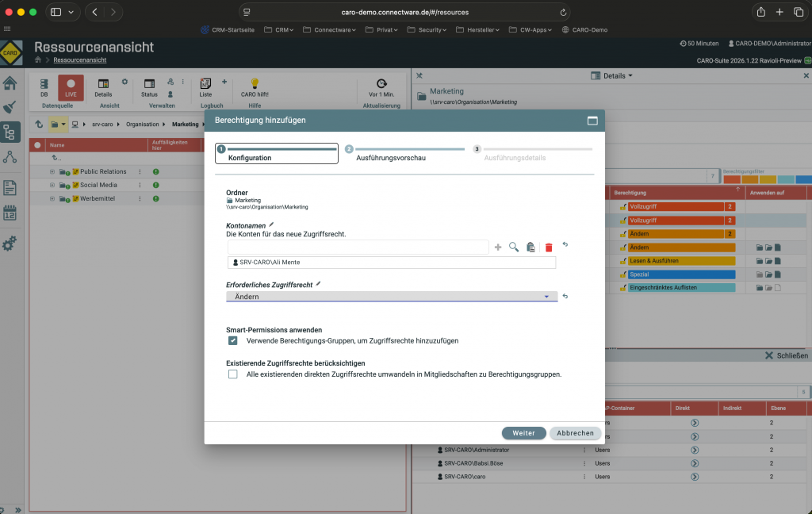Open the calendar icon in the sidebar

click(x=10, y=214)
